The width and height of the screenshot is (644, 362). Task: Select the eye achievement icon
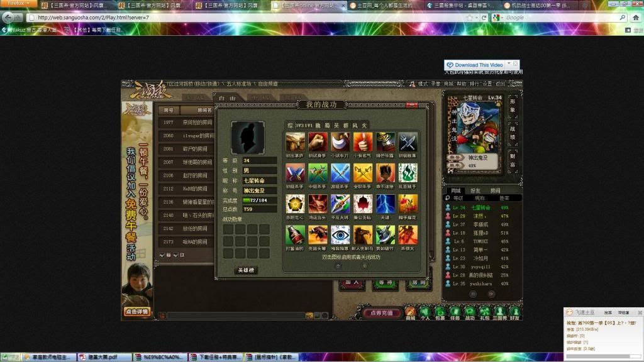[x=340, y=235]
